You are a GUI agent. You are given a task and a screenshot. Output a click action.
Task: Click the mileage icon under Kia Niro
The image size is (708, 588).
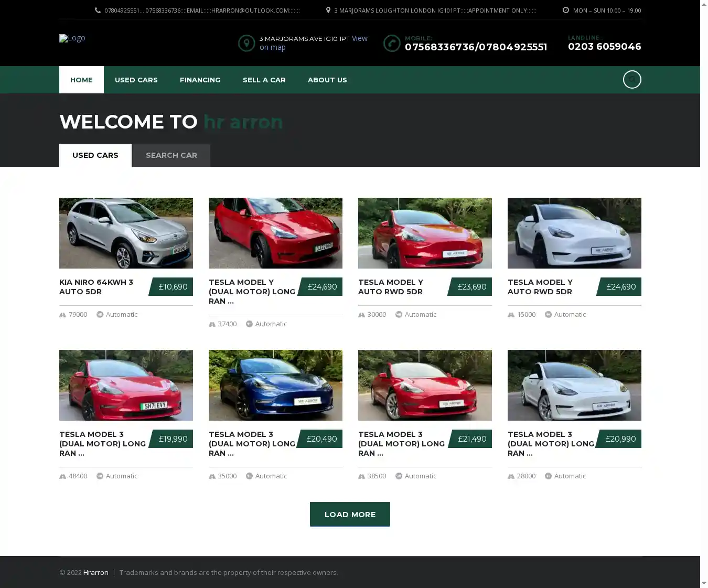point(63,315)
